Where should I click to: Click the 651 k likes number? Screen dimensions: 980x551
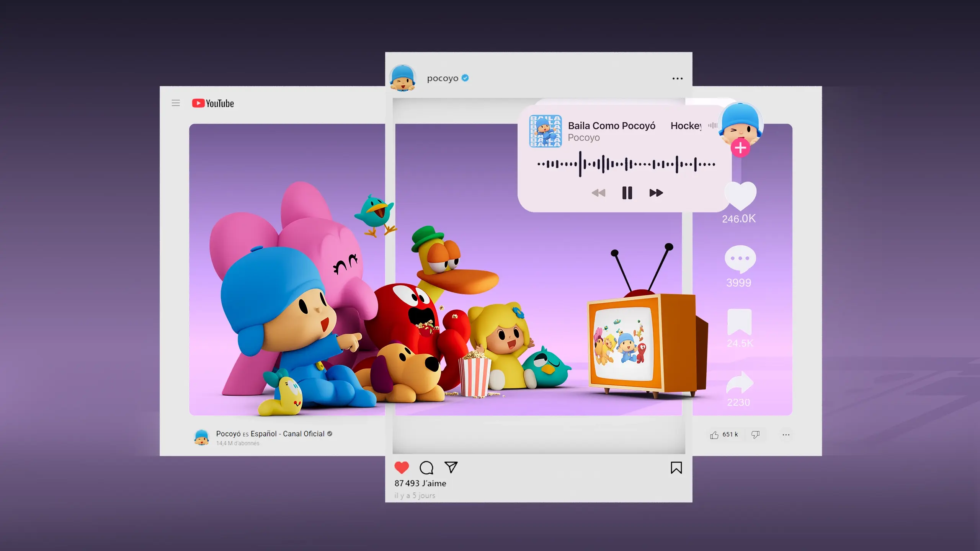coord(730,435)
